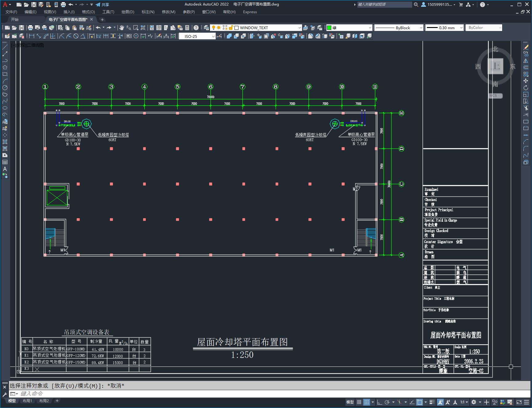Click the search magnifier icon in title bar
This screenshot has width=532, height=408.
point(416,5)
